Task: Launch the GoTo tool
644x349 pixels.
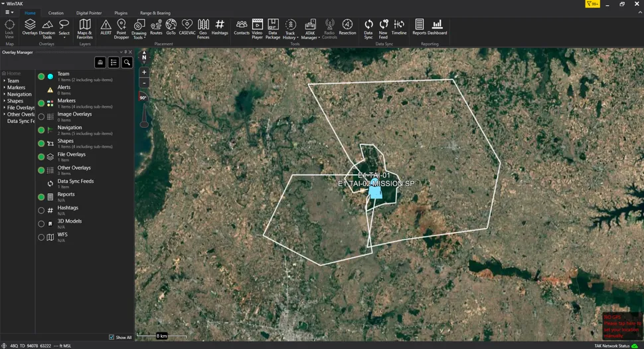Action: (x=171, y=27)
